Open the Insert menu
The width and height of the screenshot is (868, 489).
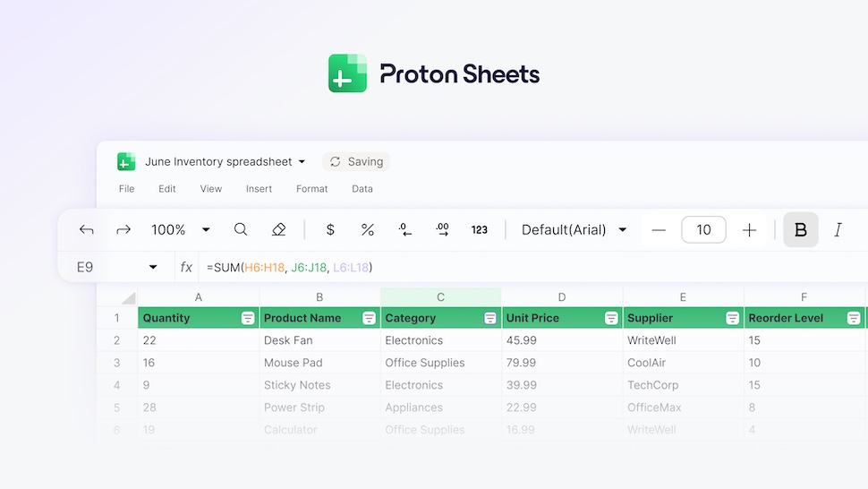point(260,189)
